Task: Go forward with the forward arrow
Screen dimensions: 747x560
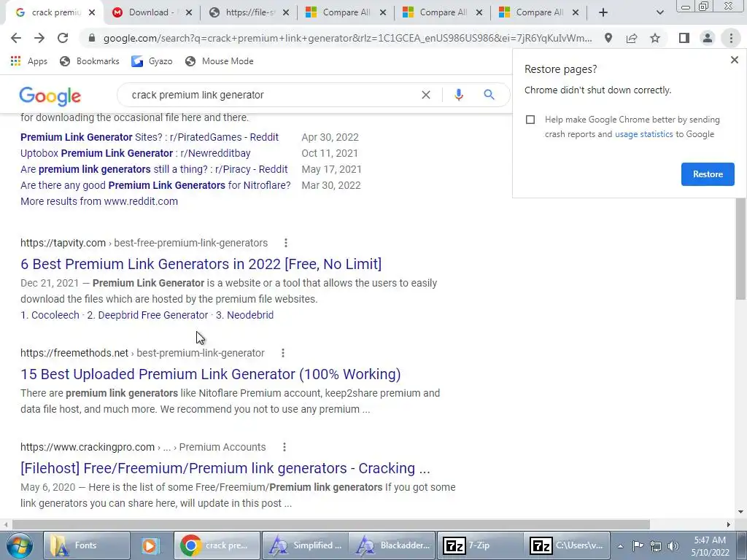Action: coord(39,38)
